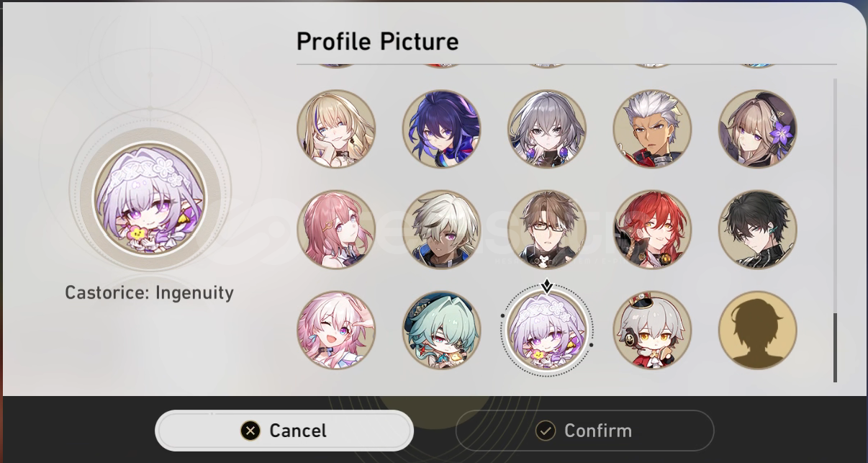Select the black-haired avatar with teal earring

coord(757,230)
